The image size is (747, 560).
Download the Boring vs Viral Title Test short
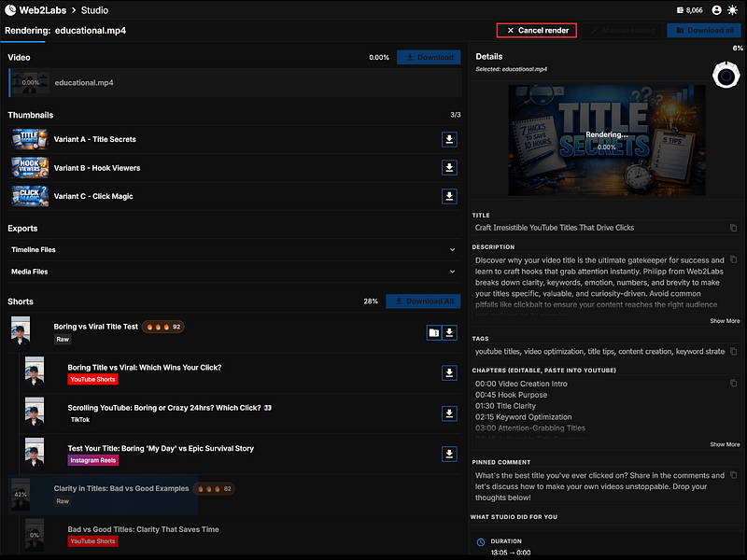(x=449, y=332)
